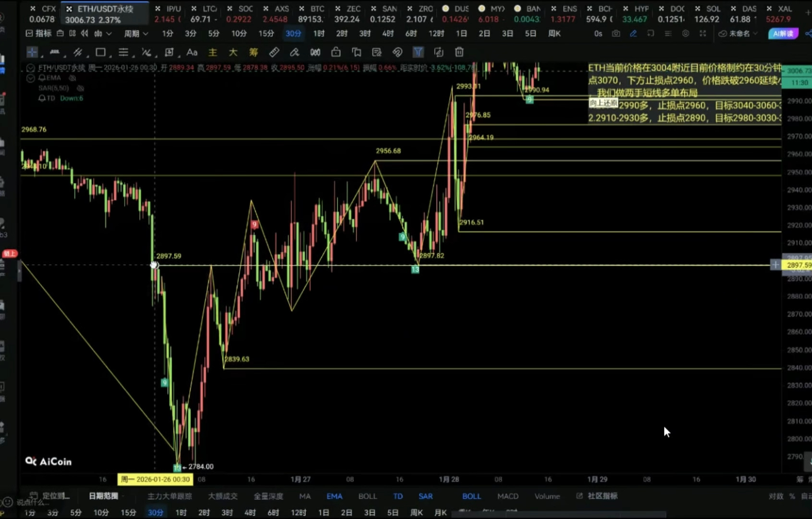Open the 周期 period dropdown
Screen dimensions: 812x519
pos(136,34)
